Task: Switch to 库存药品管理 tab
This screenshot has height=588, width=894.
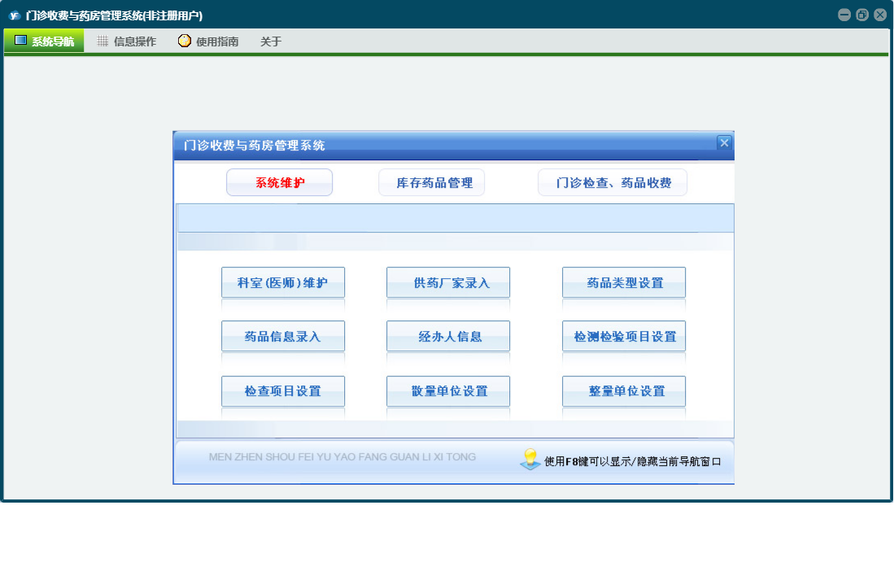Action: (x=432, y=182)
